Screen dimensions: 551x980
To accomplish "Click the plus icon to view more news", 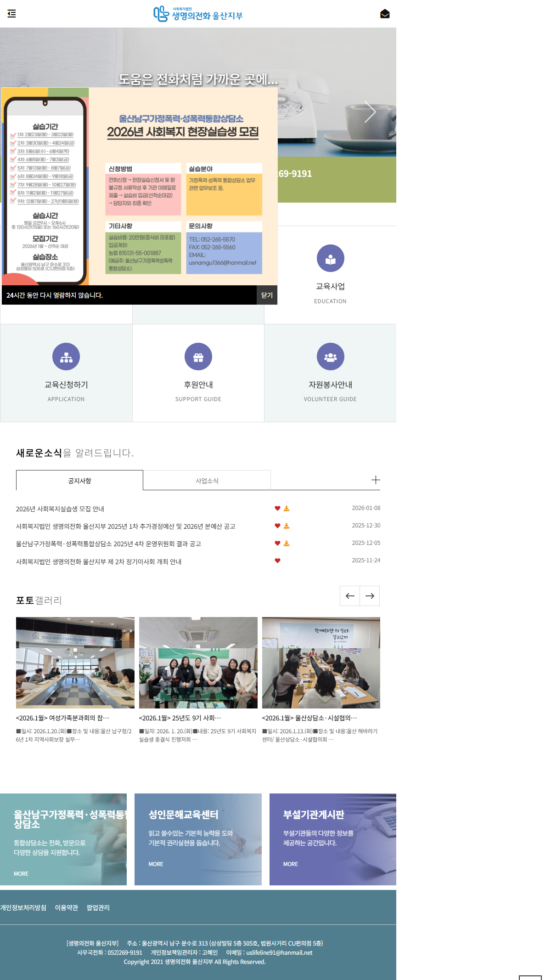I will pos(376,480).
